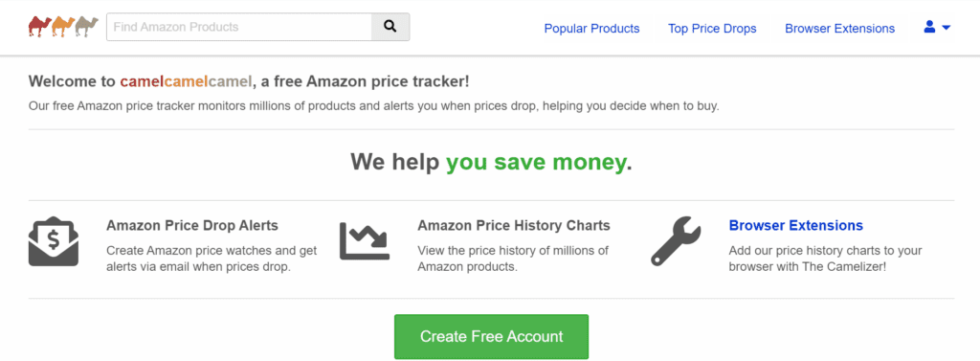This screenshot has height=361, width=980.
Task: Click the user account profile icon
Action: pos(929,27)
